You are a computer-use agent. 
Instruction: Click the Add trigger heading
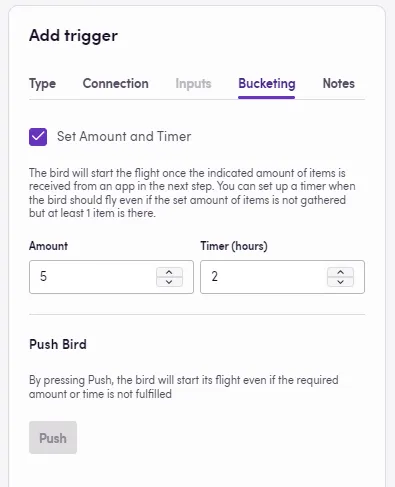(x=73, y=36)
